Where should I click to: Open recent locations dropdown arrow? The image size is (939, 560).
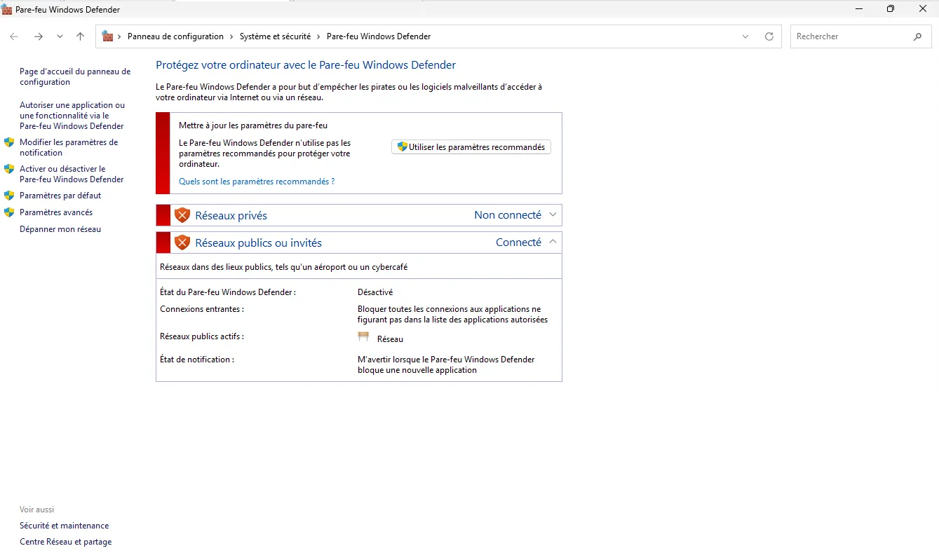60,36
